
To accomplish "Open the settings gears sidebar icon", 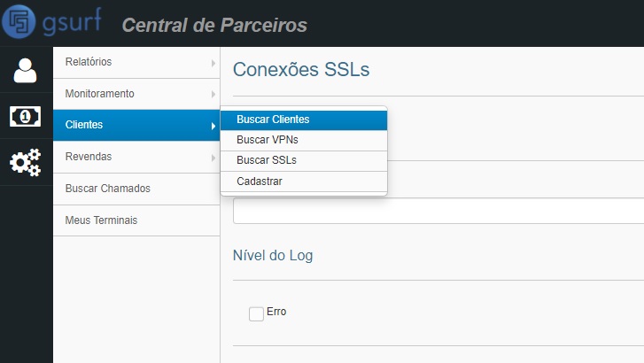I will (25, 162).
